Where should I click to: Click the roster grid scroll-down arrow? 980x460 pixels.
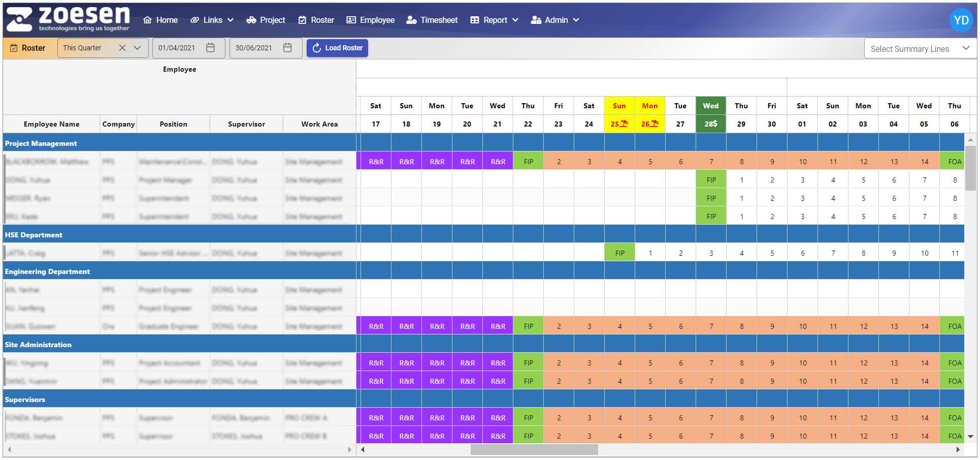(970, 436)
